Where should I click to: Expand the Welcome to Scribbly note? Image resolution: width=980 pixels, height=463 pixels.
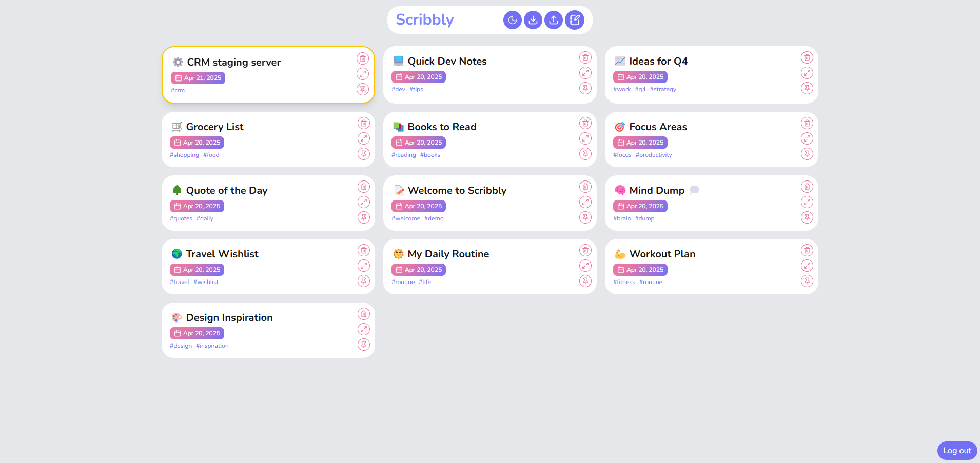click(x=585, y=202)
